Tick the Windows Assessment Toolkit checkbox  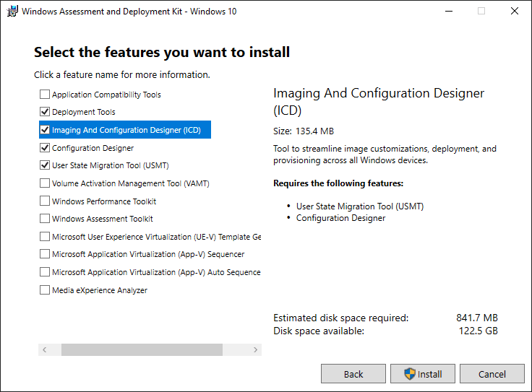(x=45, y=219)
